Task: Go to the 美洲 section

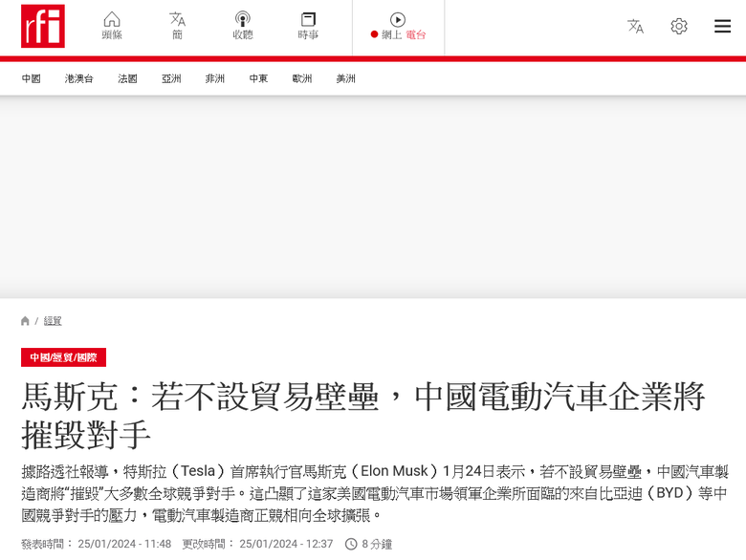Action: [346, 78]
